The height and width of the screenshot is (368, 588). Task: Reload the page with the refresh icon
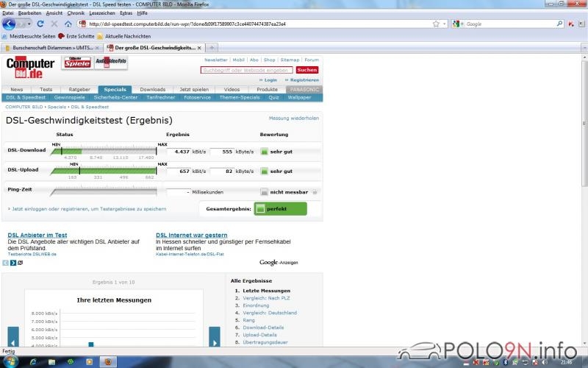pyautogui.click(x=40, y=24)
